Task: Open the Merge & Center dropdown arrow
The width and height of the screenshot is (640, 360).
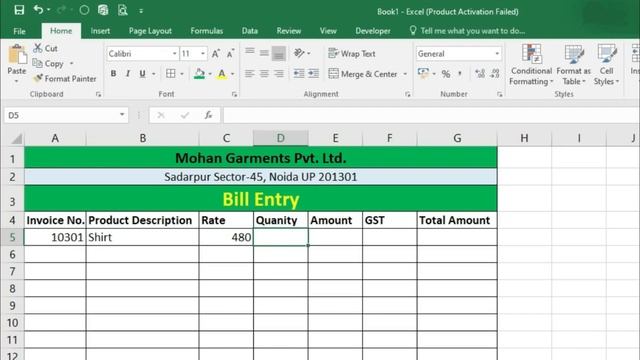Action: (x=405, y=74)
